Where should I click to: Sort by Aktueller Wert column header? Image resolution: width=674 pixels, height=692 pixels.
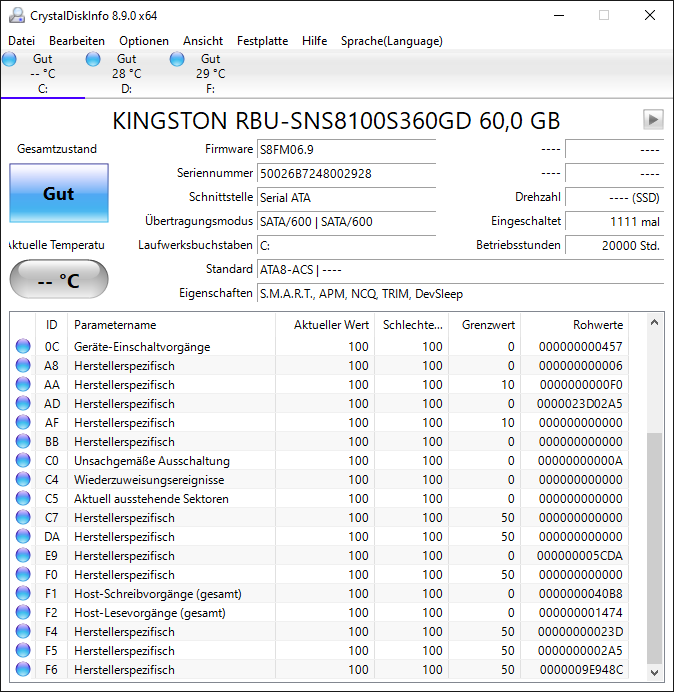click(325, 325)
